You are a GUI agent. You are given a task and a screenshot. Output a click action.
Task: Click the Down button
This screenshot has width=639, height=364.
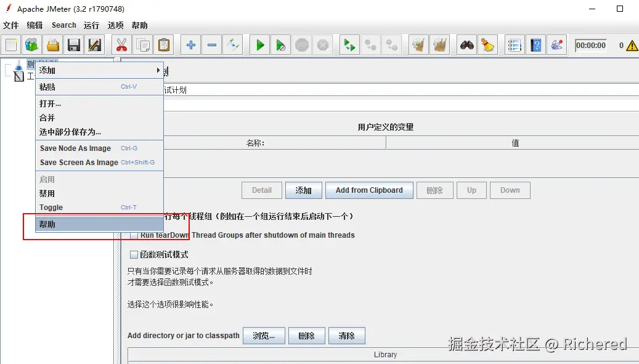510,190
